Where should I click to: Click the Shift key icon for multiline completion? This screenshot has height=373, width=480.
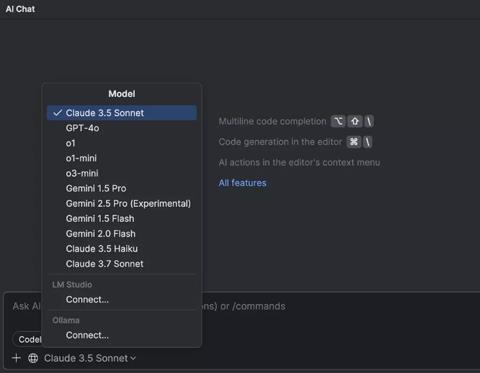[x=355, y=121]
